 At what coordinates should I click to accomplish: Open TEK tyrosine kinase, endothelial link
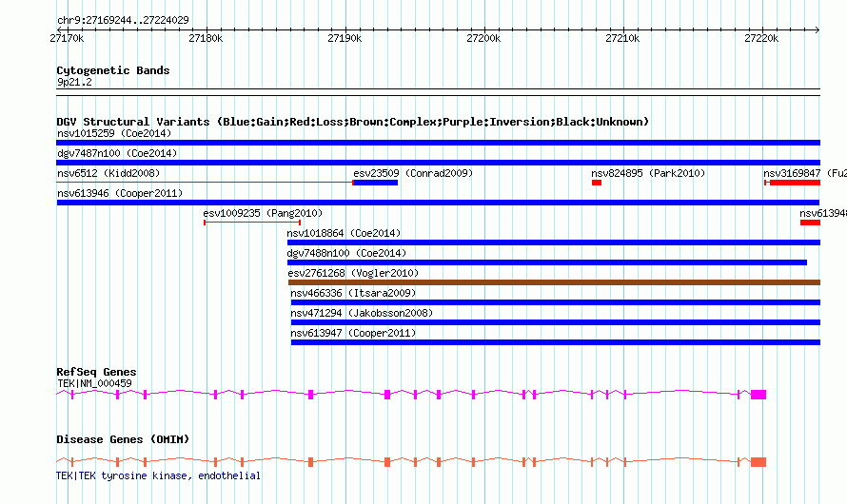pyautogui.click(x=158, y=475)
